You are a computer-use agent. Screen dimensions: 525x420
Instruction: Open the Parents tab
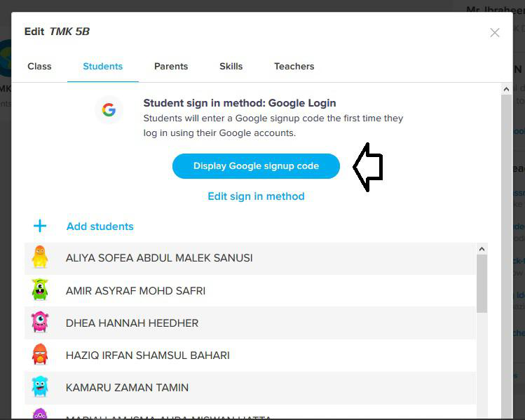(171, 67)
